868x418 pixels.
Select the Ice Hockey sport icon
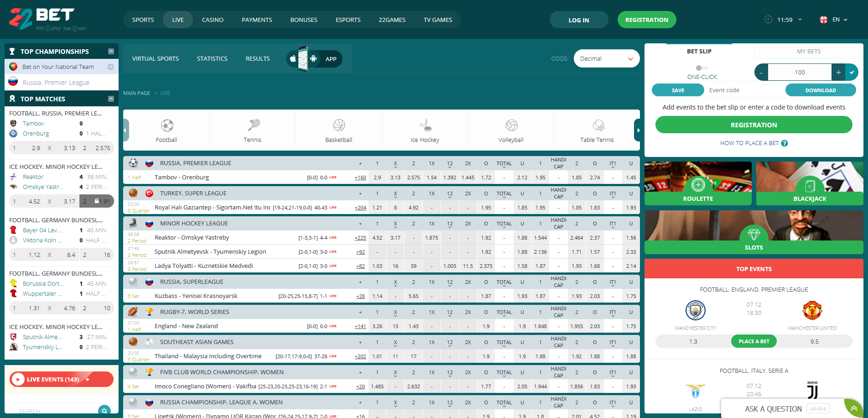click(x=425, y=125)
